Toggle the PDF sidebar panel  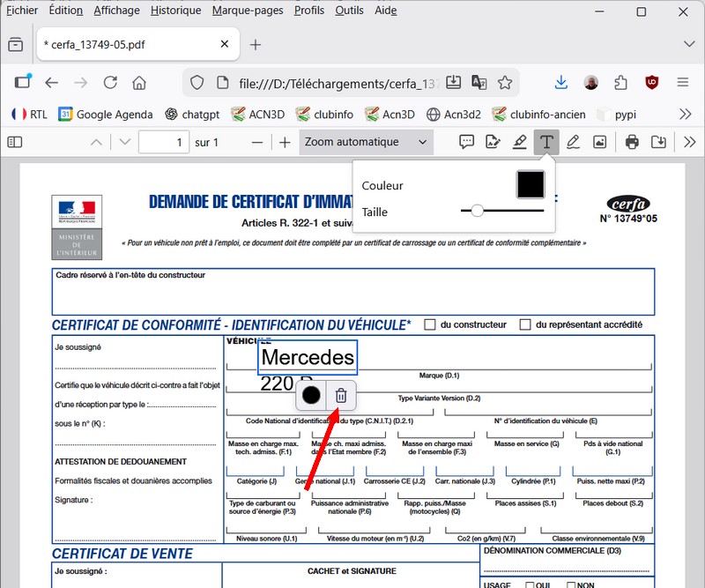(15, 142)
